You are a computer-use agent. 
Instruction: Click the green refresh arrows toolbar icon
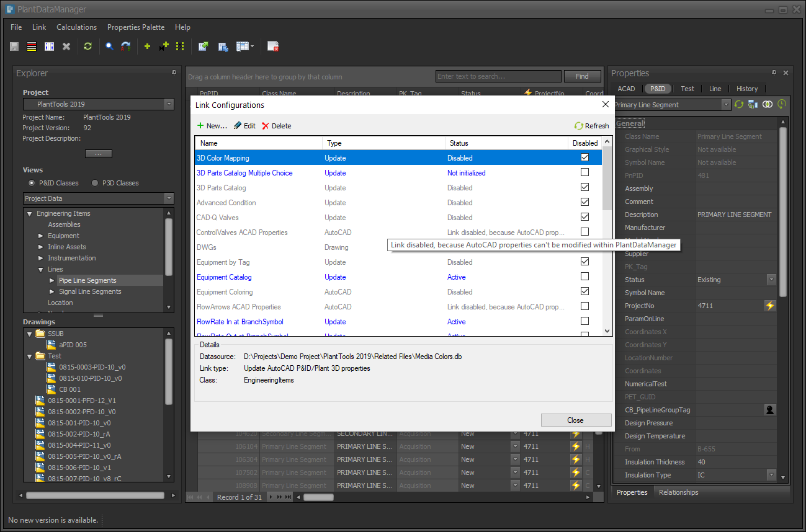pyautogui.click(x=87, y=47)
